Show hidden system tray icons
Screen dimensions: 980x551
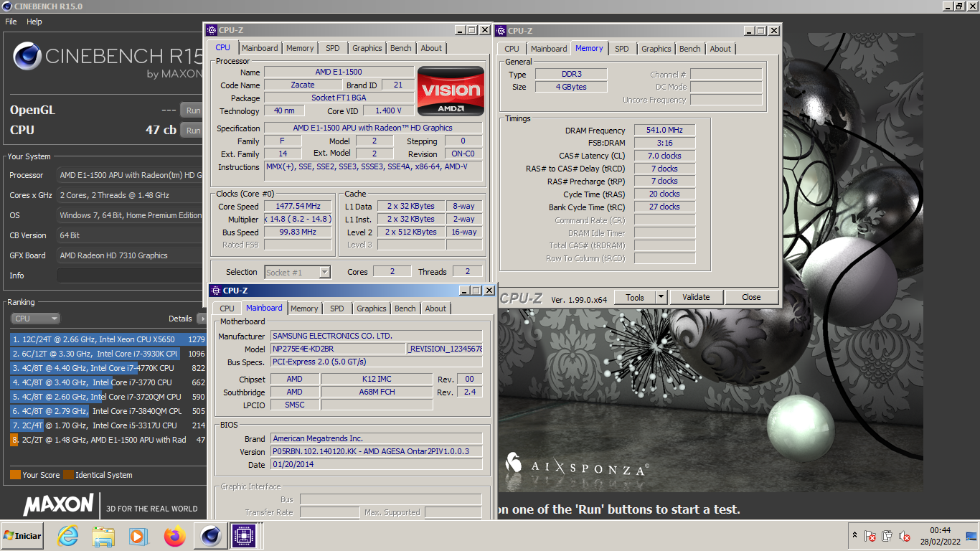[x=854, y=536]
